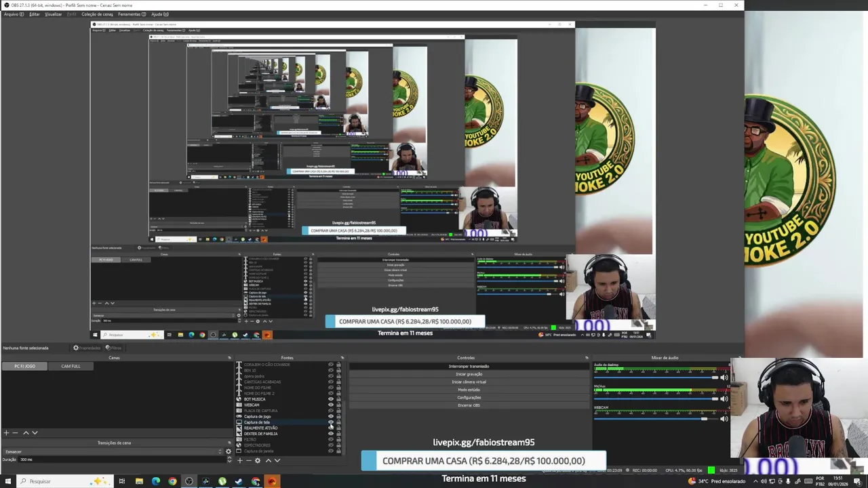Select the PC FJ JOGO scene

pyautogui.click(x=24, y=366)
